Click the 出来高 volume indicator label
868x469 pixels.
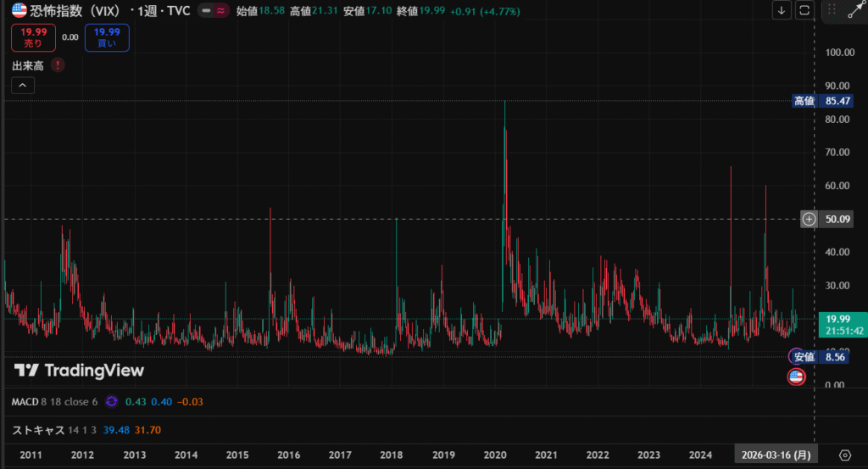click(x=27, y=64)
